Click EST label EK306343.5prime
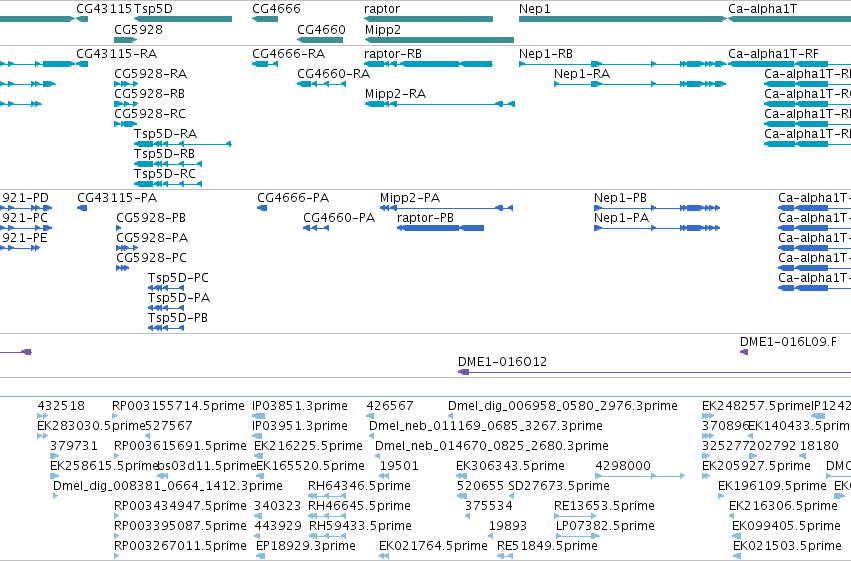Screen dimensions: 851x561 click(510, 467)
